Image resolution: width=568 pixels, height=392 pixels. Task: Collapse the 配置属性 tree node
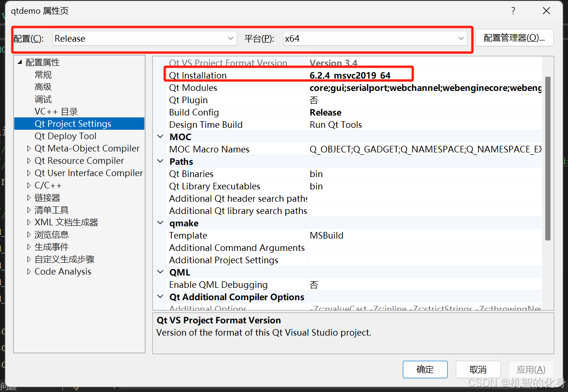point(20,62)
